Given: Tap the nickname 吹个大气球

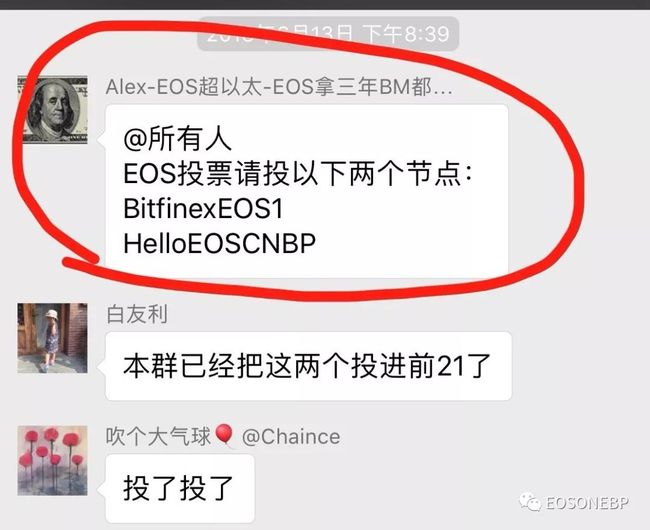Looking at the screenshot, I should click(159, 436).
